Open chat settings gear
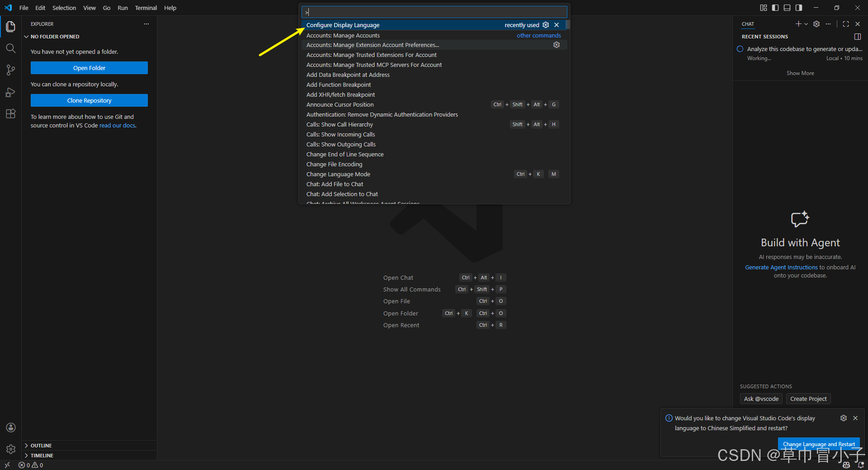The height and width of the screenshot is (470, 868). (x=816, y=24)
